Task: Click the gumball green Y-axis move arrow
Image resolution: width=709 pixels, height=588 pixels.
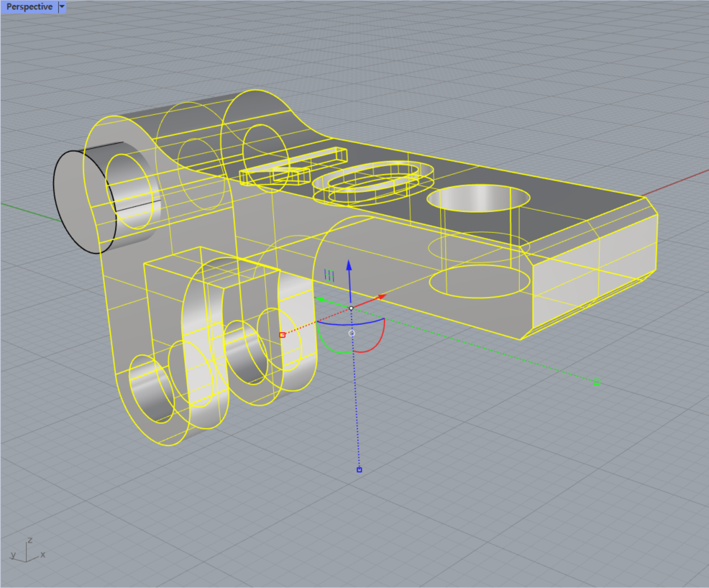Action: (x=319, y=300)
